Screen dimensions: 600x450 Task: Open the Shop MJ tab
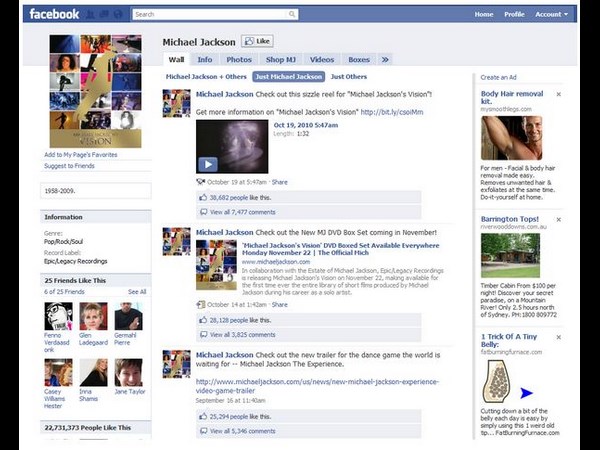[x=281, y=59]
